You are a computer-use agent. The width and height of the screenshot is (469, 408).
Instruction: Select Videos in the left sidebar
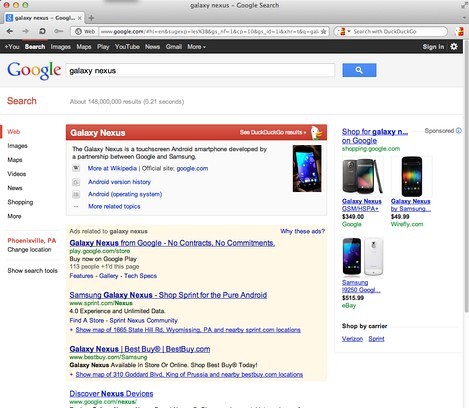point(17,174)
